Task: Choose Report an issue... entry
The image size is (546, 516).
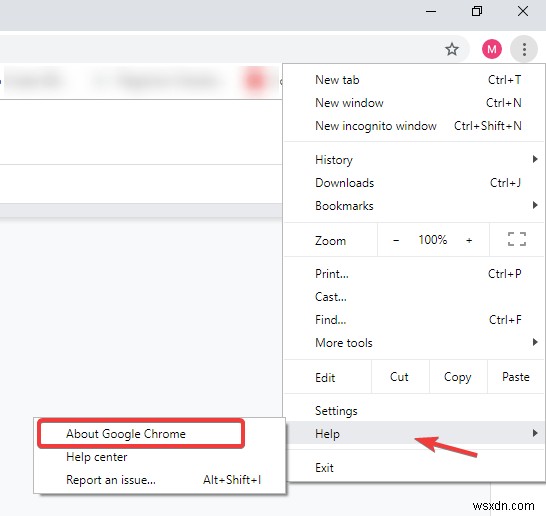Action: click(x=160, y=480)
